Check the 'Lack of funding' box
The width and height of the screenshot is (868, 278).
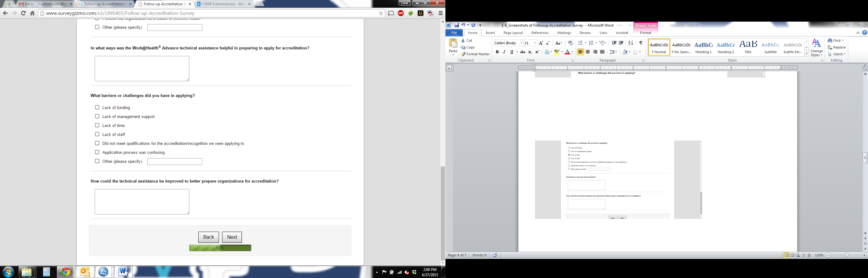click(x=97, y=107)
